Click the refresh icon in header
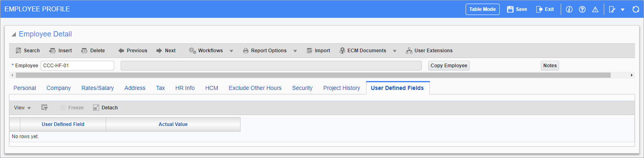644x158 pixels. tap(636, 9)
